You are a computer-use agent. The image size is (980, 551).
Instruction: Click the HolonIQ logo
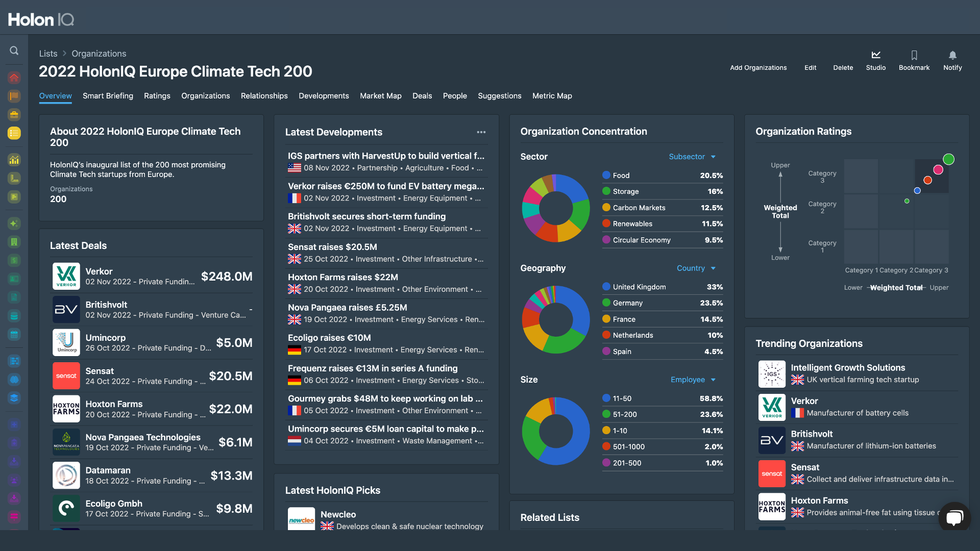click(41, 19)
